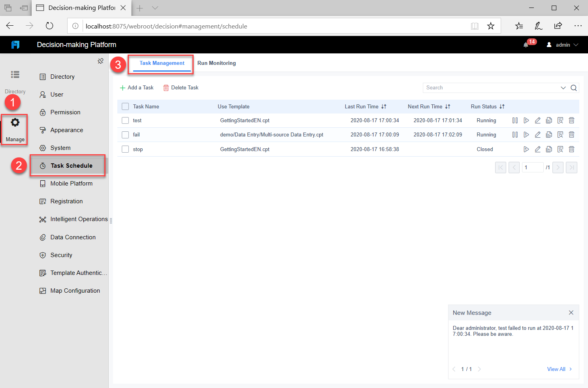Open the execution record for the test task

pos(549,120)
